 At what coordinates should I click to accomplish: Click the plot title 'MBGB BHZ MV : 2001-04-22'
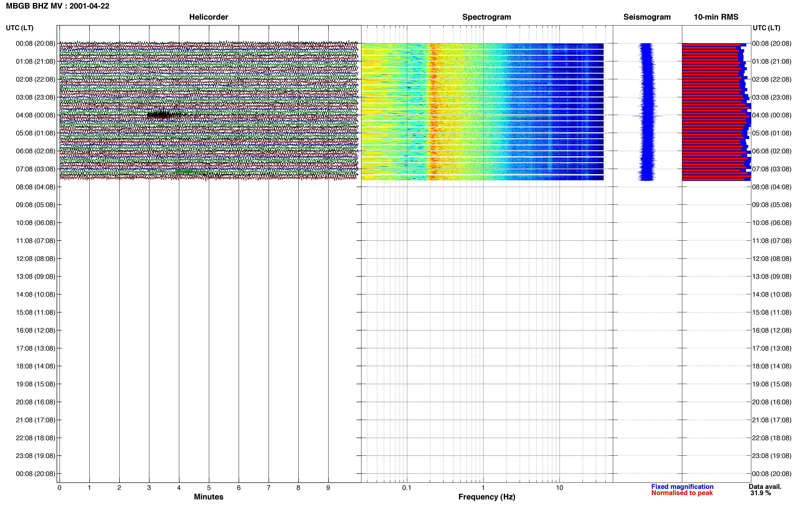[57, 6]
